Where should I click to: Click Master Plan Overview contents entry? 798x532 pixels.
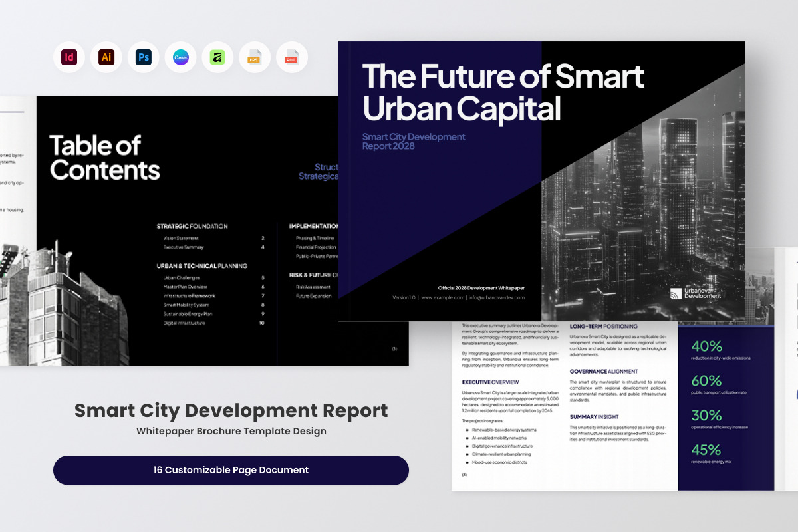coord(186,287)
